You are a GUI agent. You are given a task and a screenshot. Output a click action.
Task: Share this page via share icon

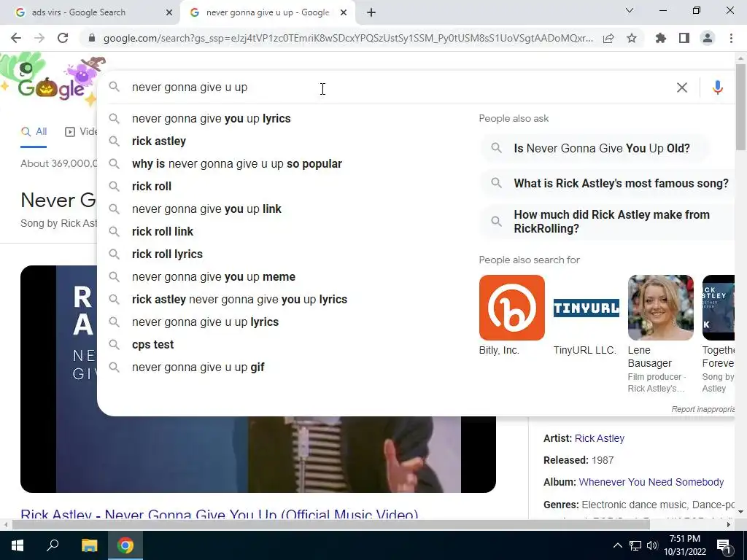tap(608, 38)
